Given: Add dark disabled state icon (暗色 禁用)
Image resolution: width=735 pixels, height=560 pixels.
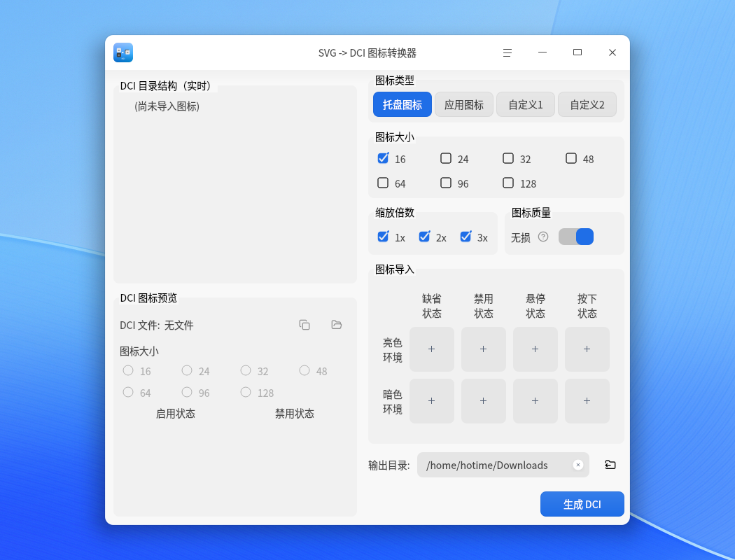Looking at the screenshot, I should tap(483, 401).
